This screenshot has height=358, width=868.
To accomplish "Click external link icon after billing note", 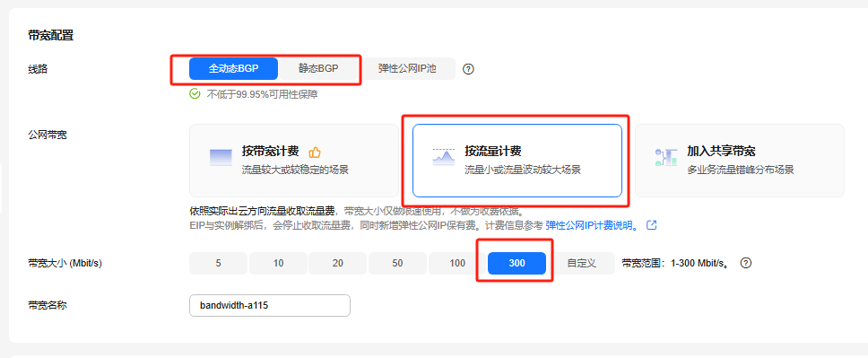I will (652, 225).
